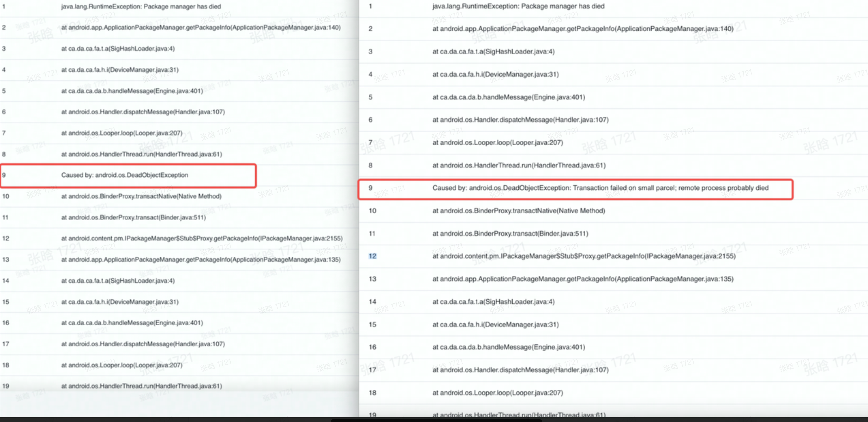Click left panel line 14 SigHashLoader text
Screen dimensions: 868x422
coord(118,281)
